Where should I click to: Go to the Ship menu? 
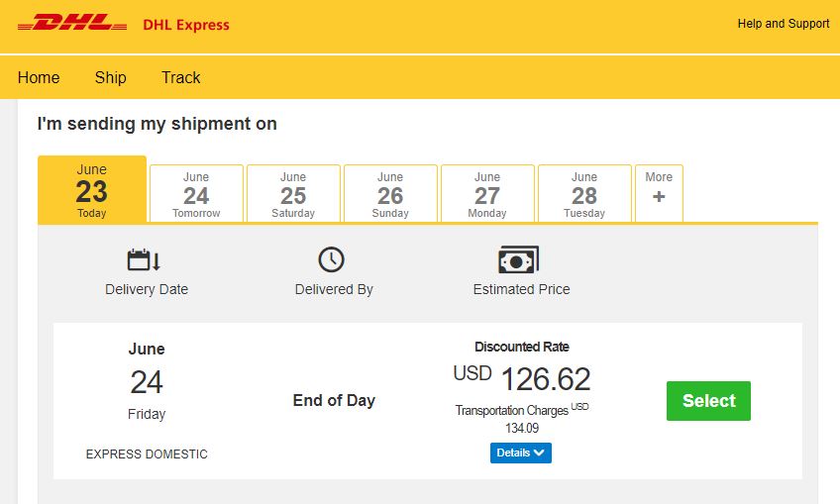tap(111, 78)
